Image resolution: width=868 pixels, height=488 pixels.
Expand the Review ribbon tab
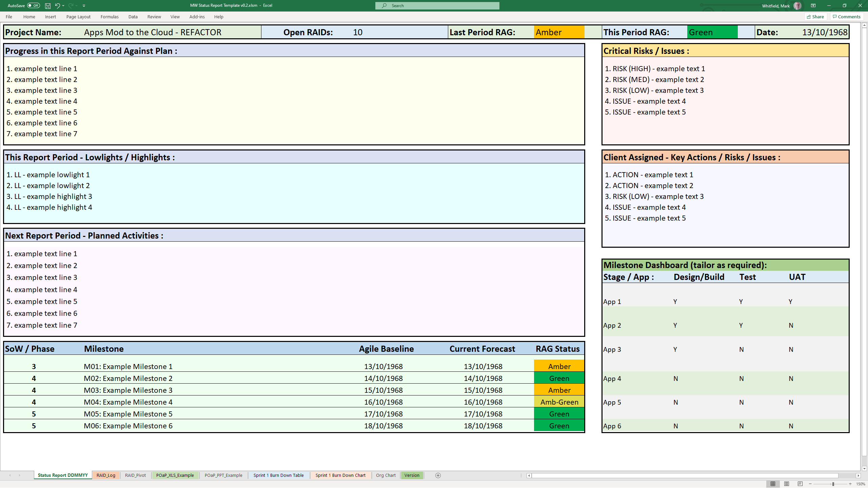click(154, 16)
